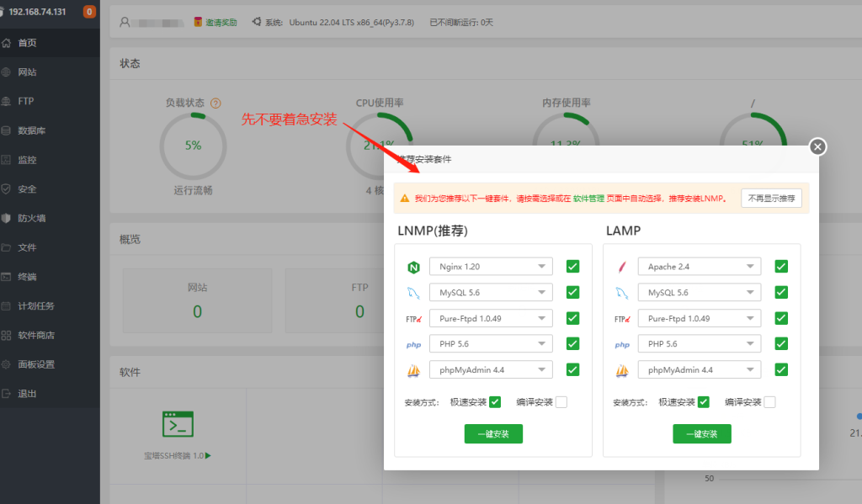Click the warning triangle icon in dialog
The image size is (862, 504).
click(x=405, y=199)
